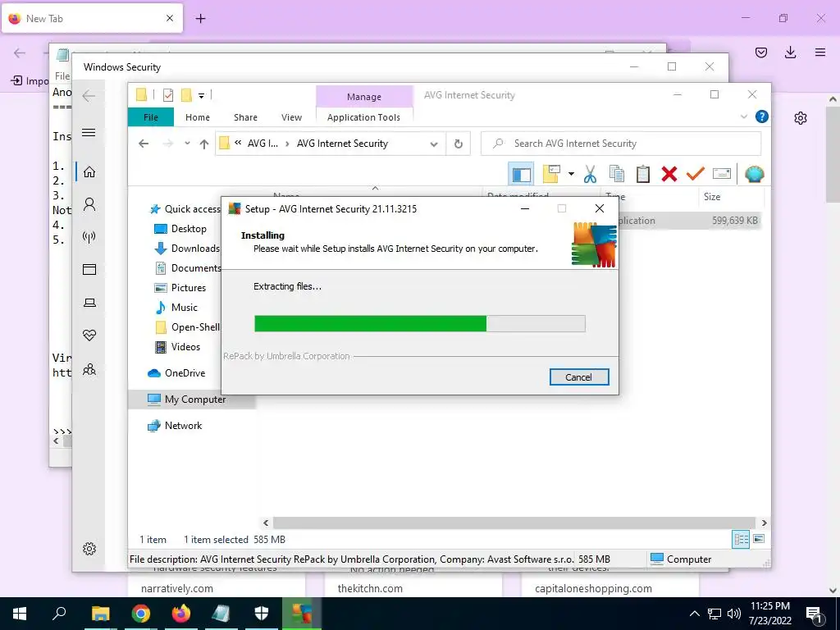Open Explorer Help question mark icon
The image size is (840, 630).
click(x=761, y=116)
